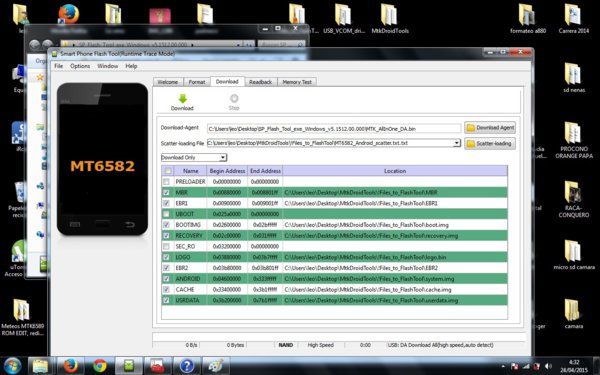Check the SEC_RO row checkbox
The image size is (600, 375).
coord(166,246)
